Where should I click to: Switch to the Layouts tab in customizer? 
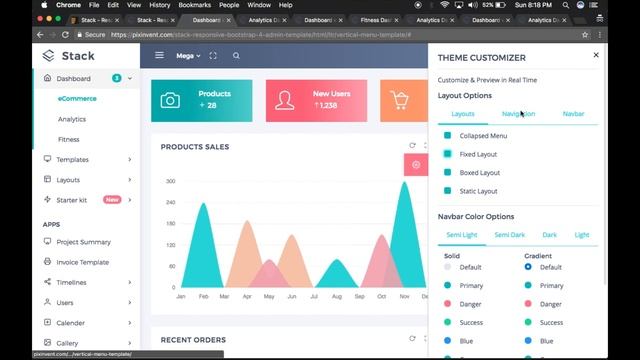click(x=463, y=114)
